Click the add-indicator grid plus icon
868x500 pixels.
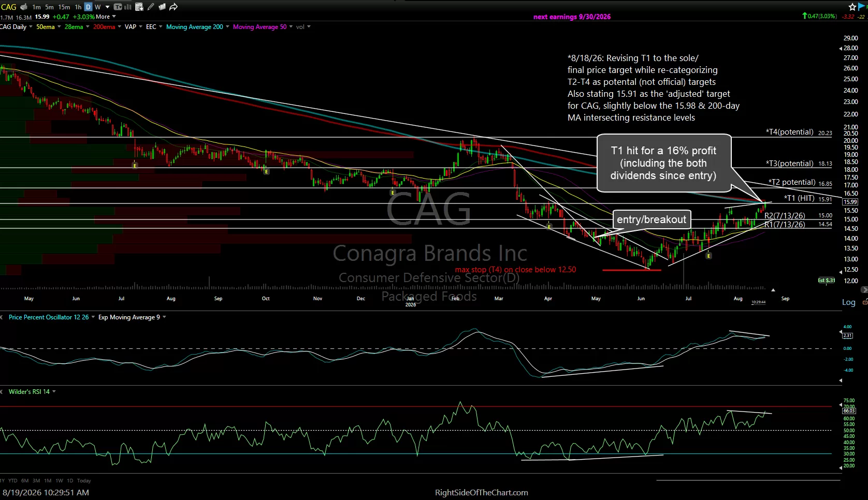[x=139, y=7]
